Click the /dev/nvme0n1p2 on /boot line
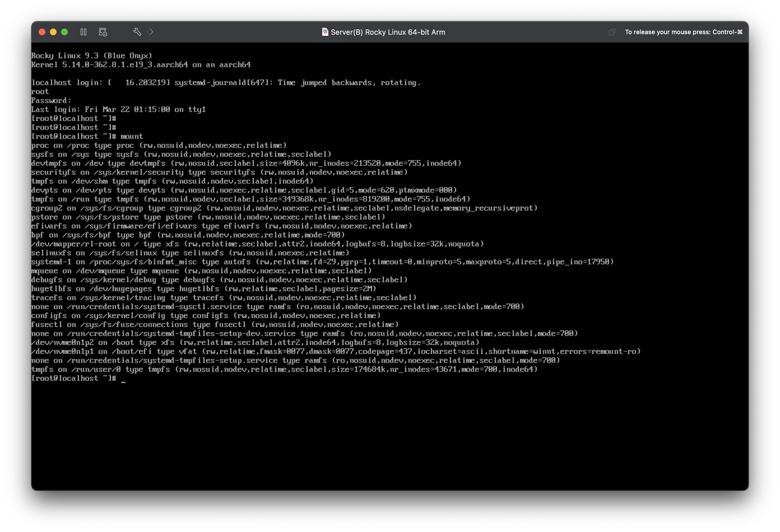The image size is (780, 532). tap(255, 342)
